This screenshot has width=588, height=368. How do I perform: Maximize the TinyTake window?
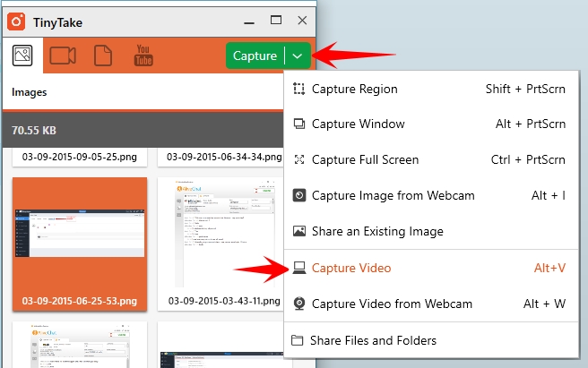277,20
